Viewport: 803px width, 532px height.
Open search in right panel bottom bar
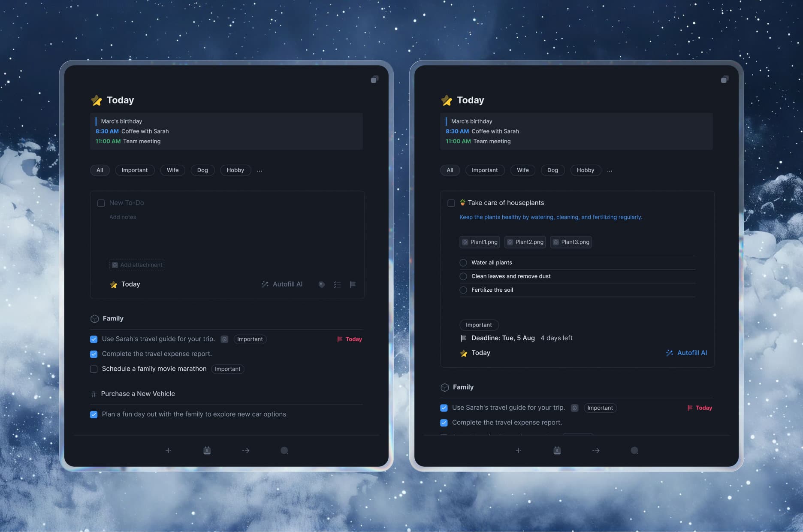click(x=634, y=450)
